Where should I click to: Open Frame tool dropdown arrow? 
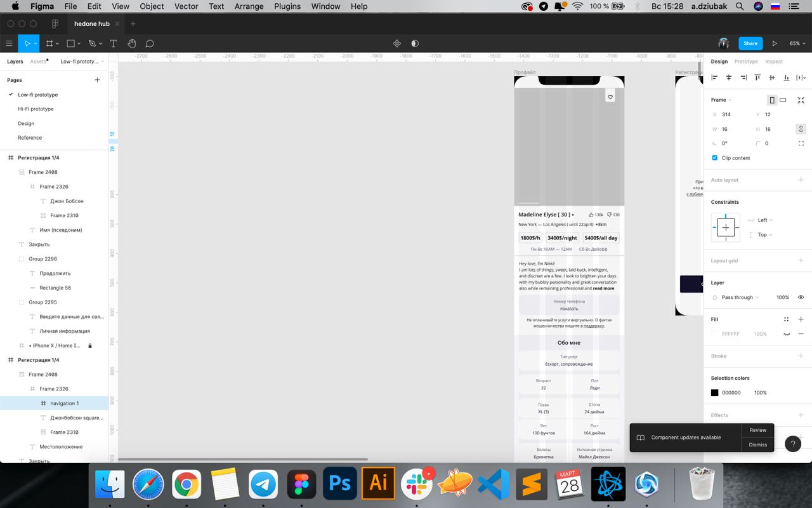tap(58, 44)
